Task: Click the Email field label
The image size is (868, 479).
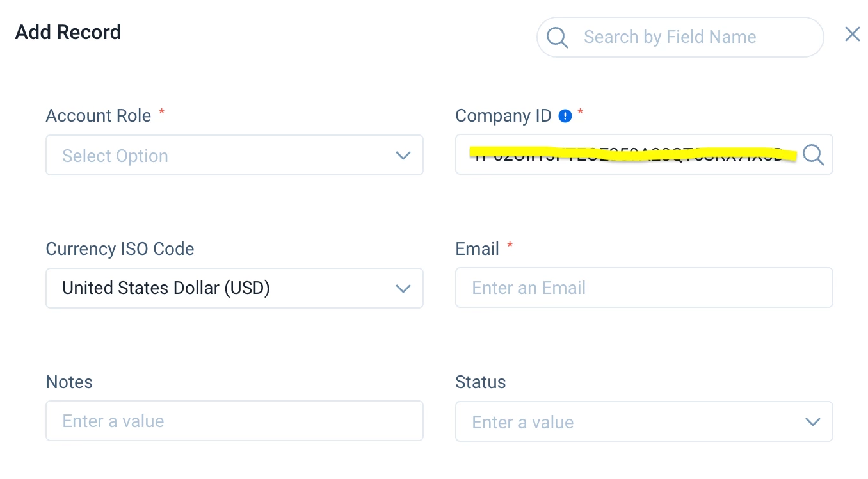Action: coord(477,249)
